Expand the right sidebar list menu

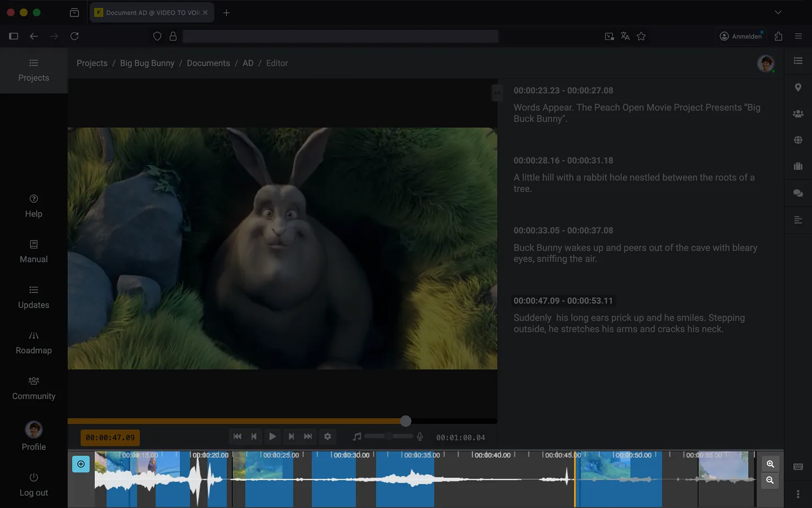(798, 61)
